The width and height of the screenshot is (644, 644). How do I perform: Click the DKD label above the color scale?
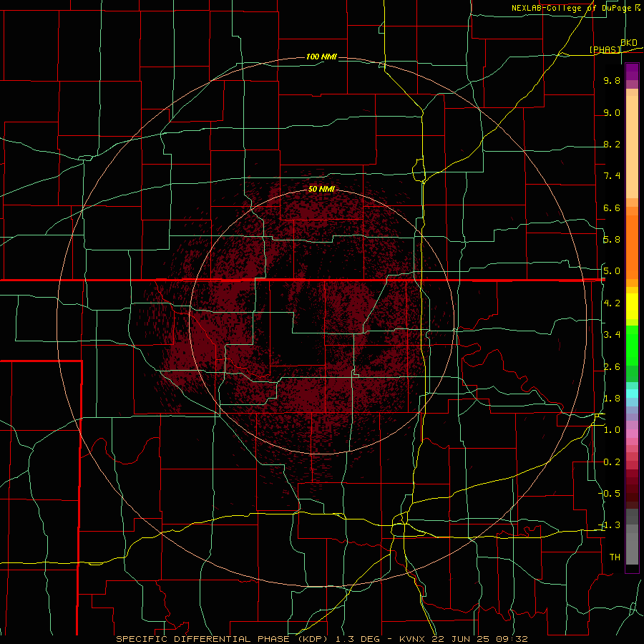(x=629, y=42)
